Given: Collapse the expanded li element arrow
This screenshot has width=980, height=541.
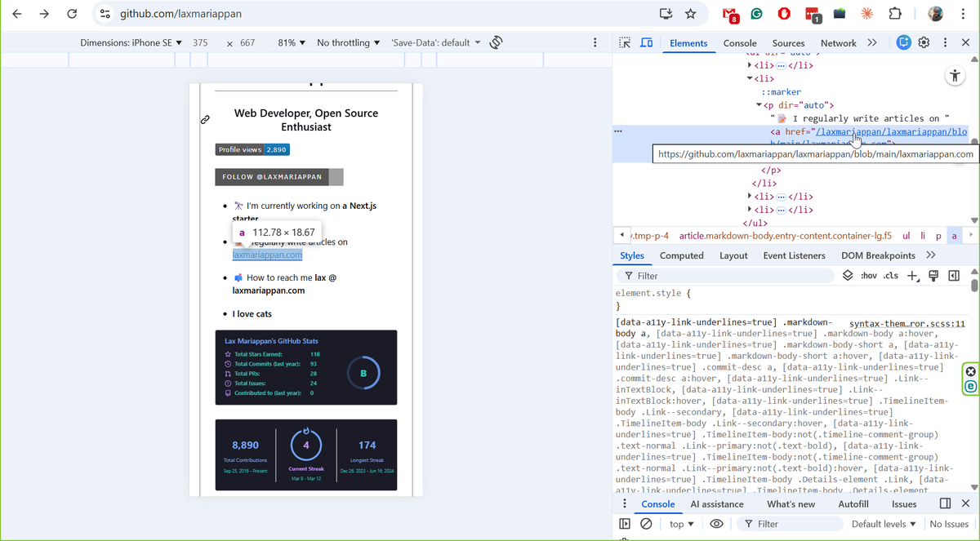Looking at the screenshot, I should 750,78.
